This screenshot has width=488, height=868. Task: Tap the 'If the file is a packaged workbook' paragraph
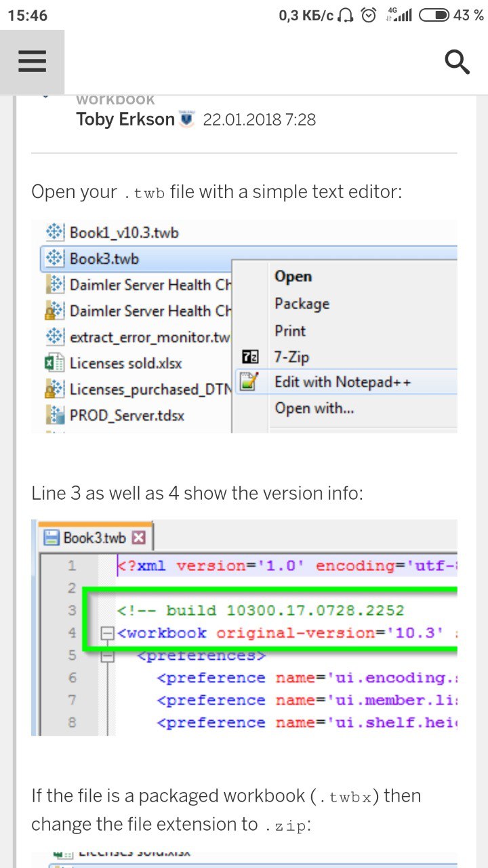[226, 810]
